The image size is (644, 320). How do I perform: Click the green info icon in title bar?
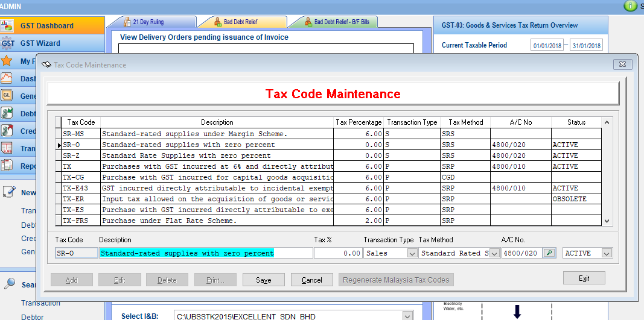(x=630, y=6)
